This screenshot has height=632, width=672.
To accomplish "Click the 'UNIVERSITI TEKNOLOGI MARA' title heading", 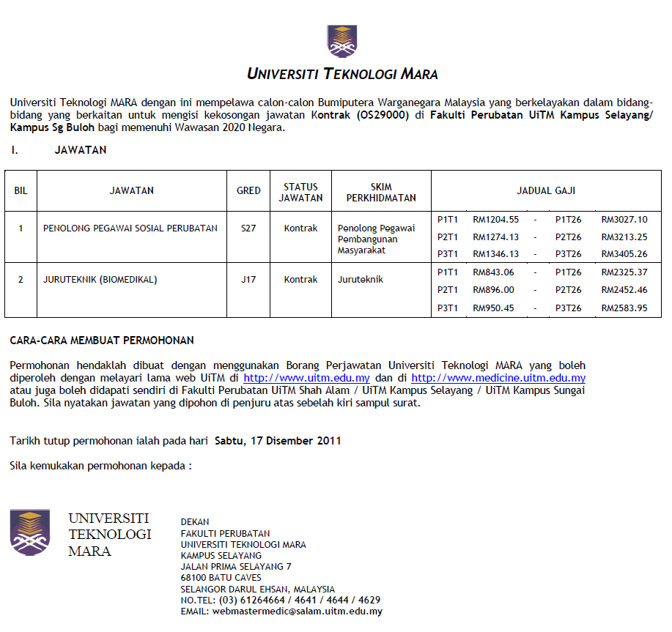I will tap(342, 74).
